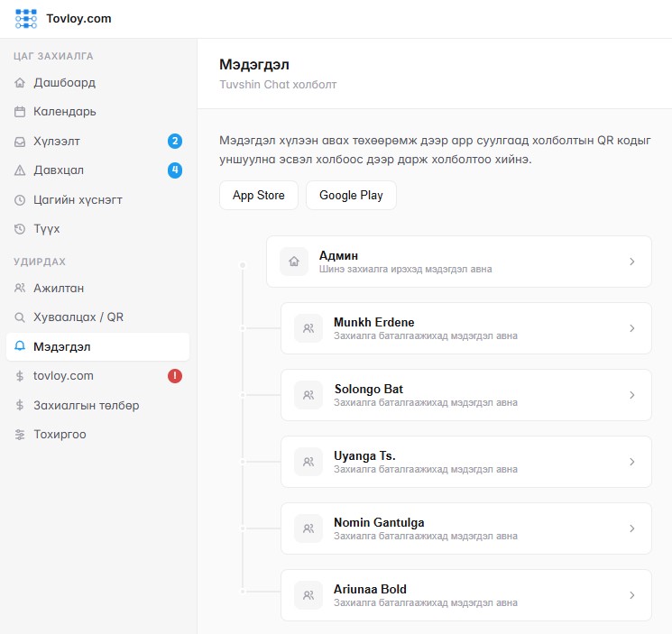Click the staff icon in Munkh Erdene card

coord(308,328)
